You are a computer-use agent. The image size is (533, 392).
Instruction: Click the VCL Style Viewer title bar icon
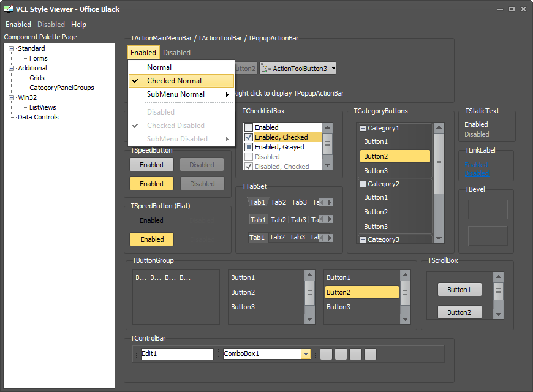[8, 9]
